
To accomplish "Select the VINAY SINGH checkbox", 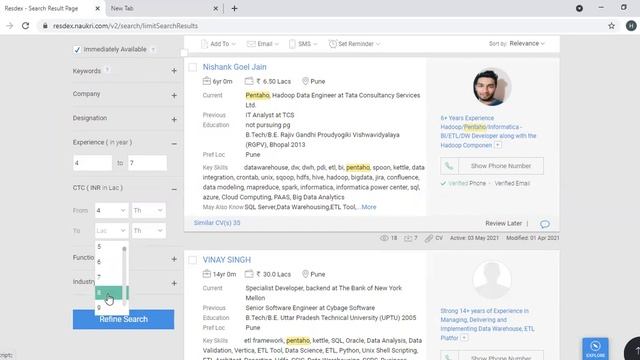I will [x=193, y=260].
